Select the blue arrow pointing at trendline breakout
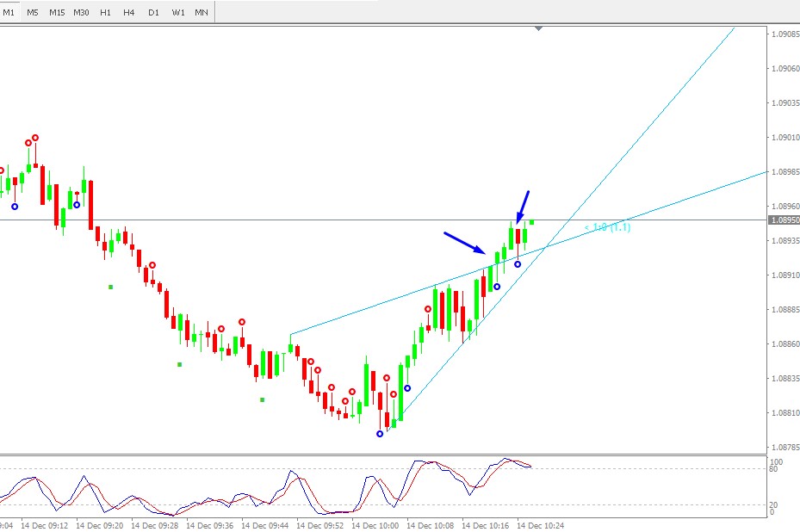800x532 pixels. coord(465,243)
